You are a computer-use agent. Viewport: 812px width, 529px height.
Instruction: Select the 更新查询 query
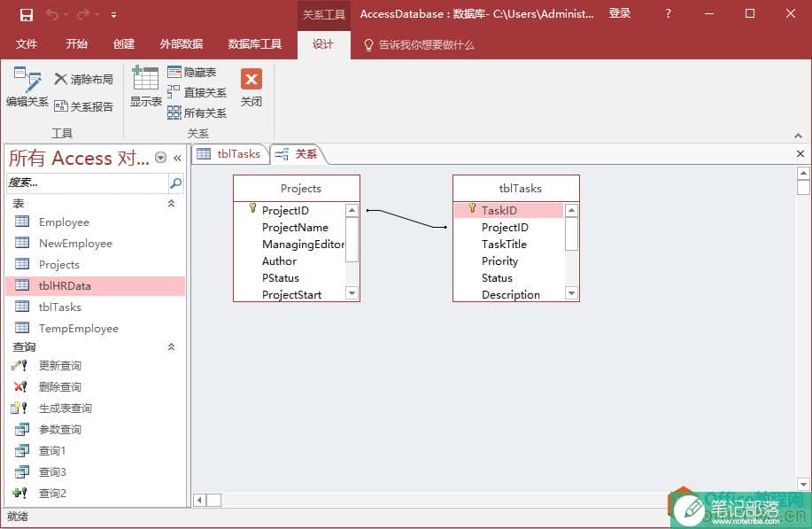tap(95, 366)
